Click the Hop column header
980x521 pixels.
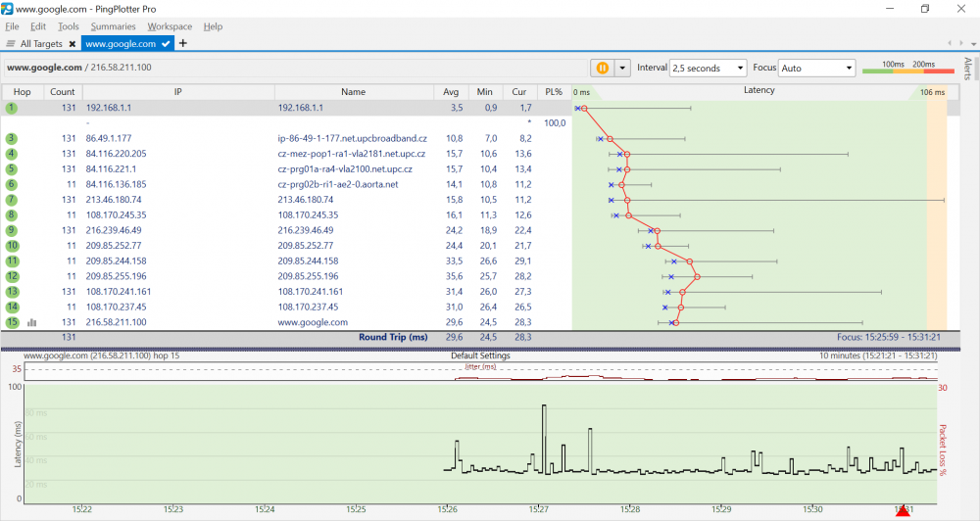pyautogui.click(x=22, y=92)
